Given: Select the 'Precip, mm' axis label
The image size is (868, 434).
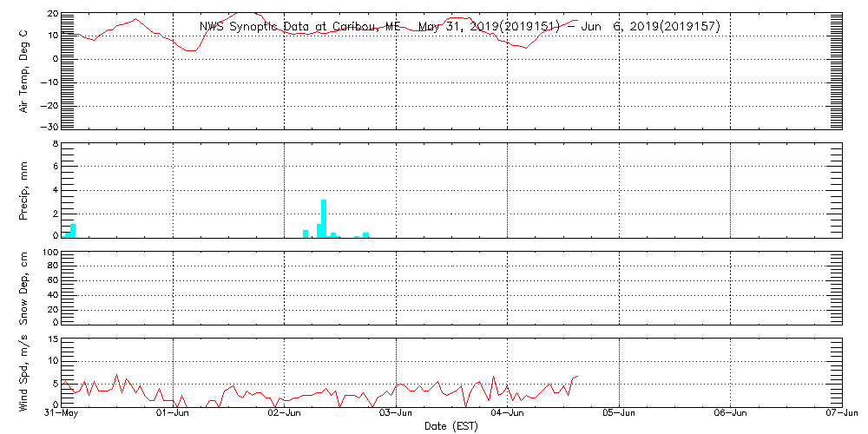Looking at the screenshot, I should pyautogui.click(x=24, y=190).
